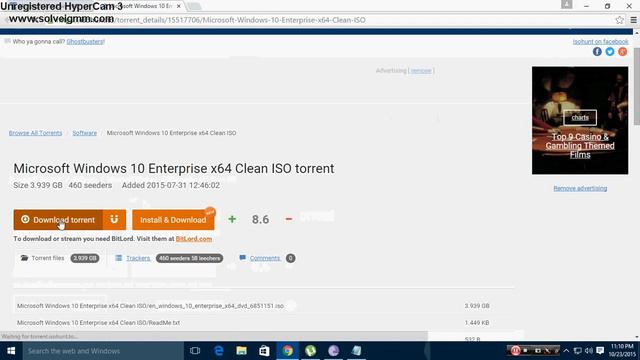Click the green plus vote icon

click(232, 219)
